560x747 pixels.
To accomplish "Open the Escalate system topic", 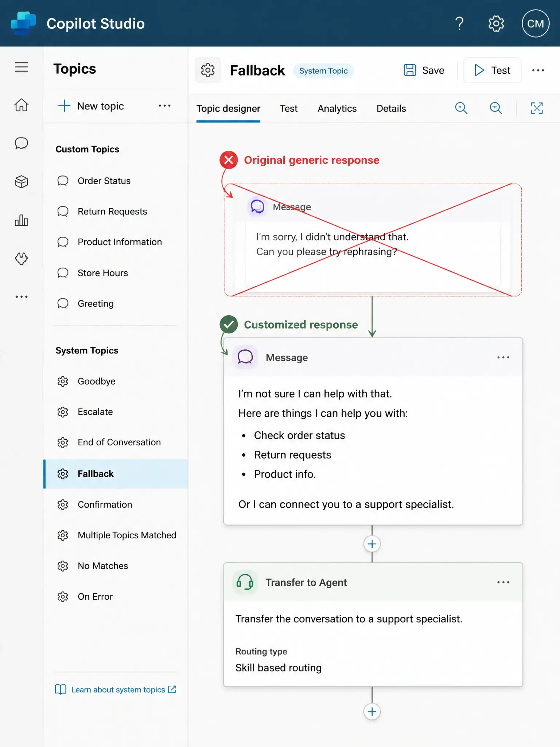I will pos(116,412).
